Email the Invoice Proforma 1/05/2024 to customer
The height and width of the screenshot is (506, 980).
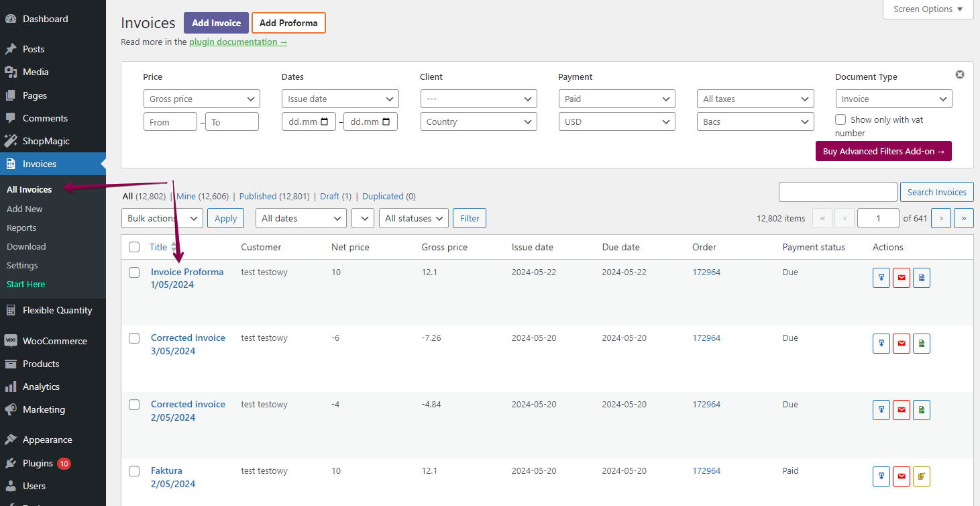901,278
